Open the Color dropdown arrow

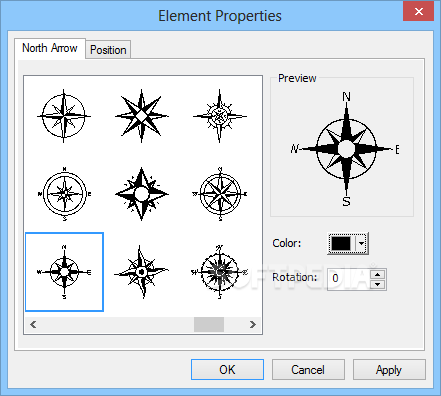pyautogui.click(x=361, y=243)
